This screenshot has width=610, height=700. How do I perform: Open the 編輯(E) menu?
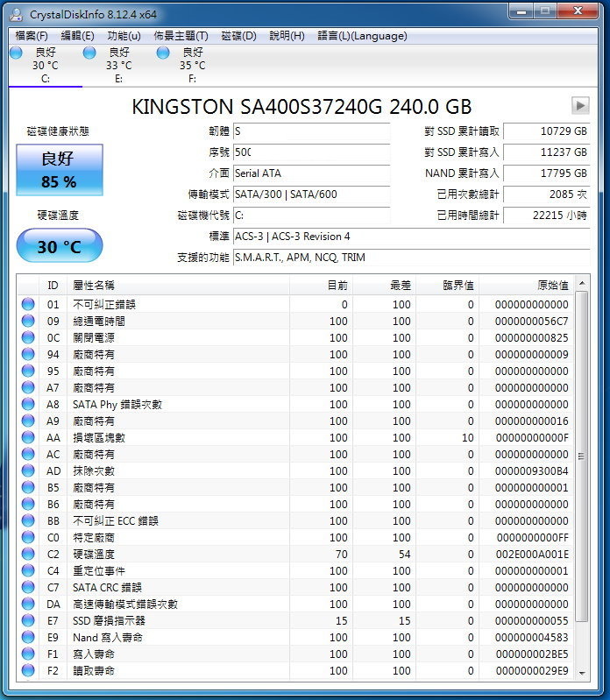[77, 36]
